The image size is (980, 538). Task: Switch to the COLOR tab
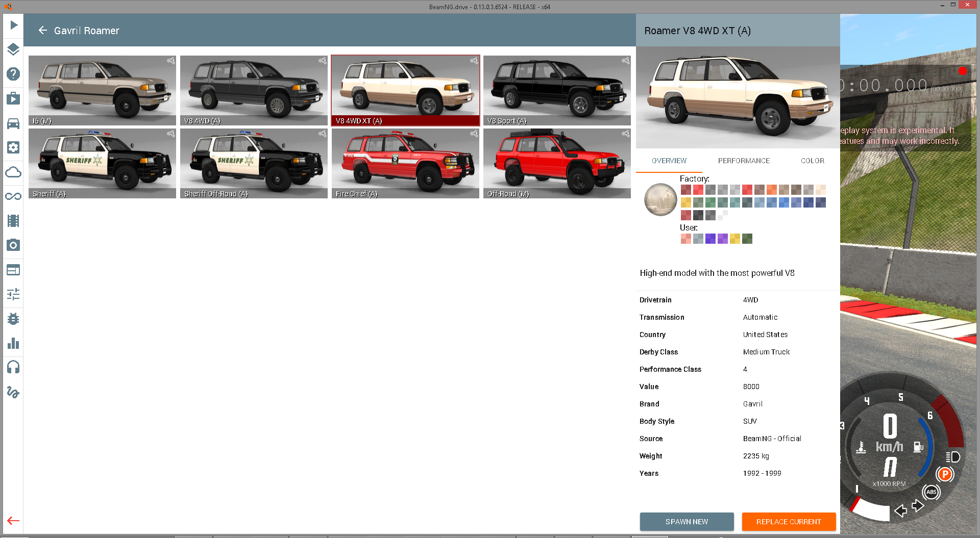click(x=812, y=161)
